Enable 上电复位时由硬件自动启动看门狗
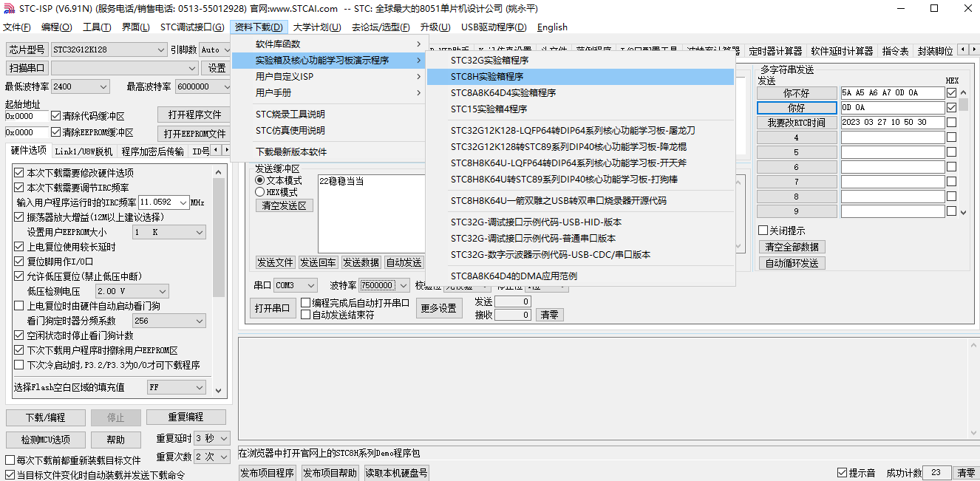 click(x=19, y=306)
